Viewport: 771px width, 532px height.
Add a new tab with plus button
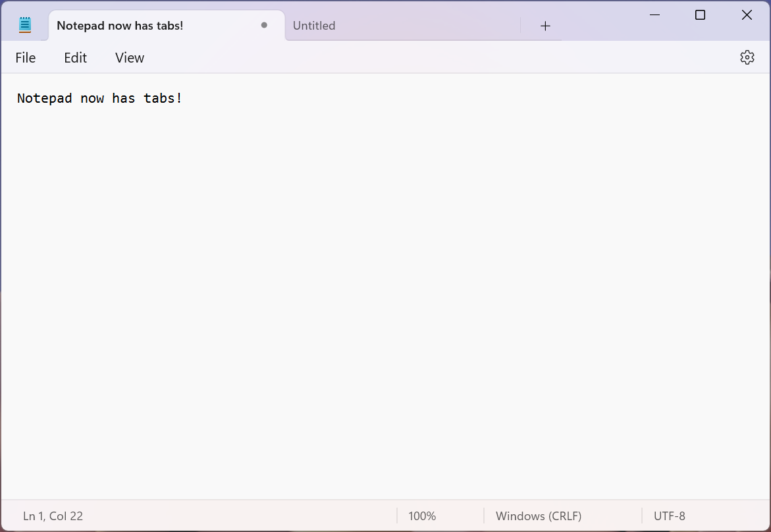click(x=545, y=26)
